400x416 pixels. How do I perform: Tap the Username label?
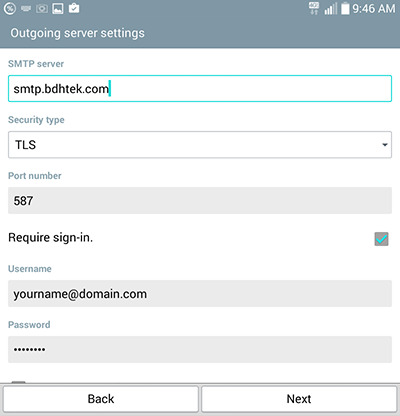click(x=30, y=269)
